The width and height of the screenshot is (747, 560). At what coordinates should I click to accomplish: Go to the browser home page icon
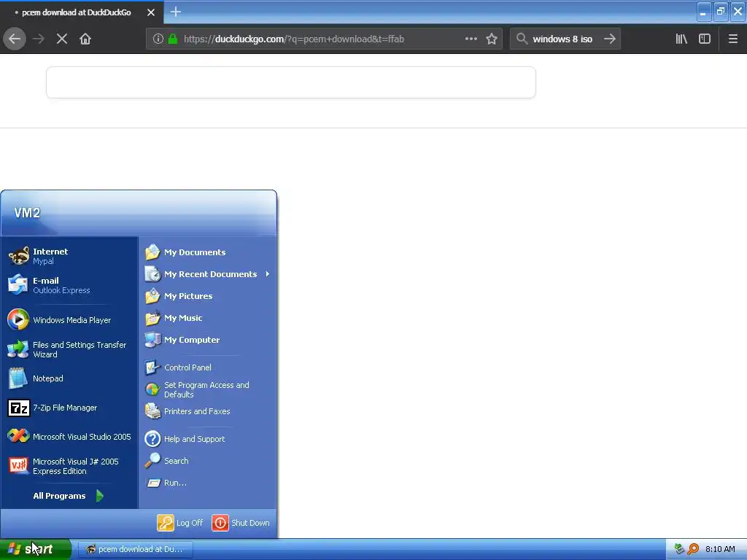[x=85, y=39]
